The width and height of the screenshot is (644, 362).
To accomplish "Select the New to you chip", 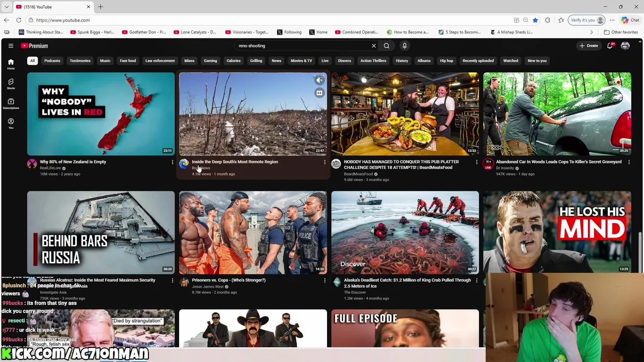I will (537, 61).
